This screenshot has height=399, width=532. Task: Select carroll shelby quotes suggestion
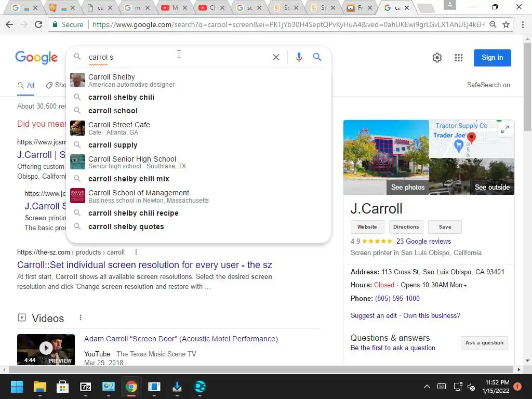coord(198,227)
